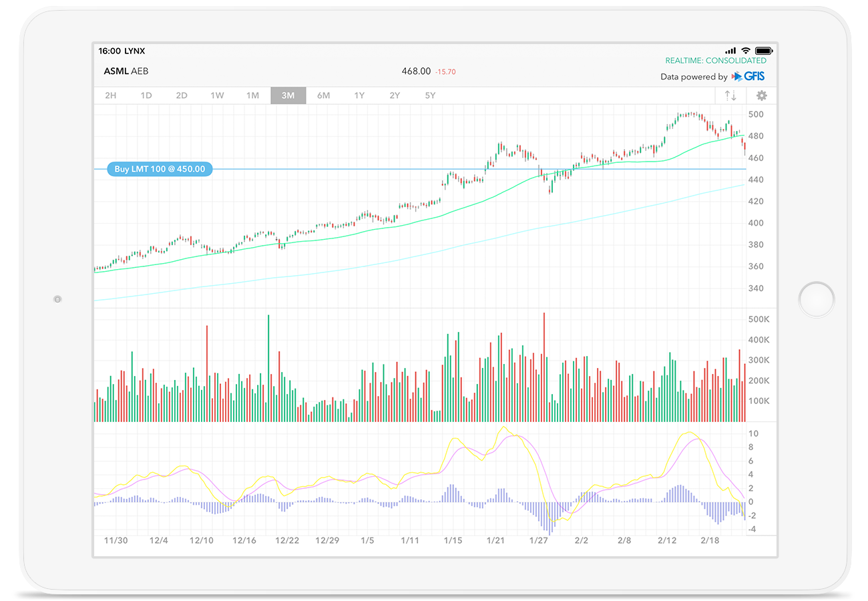Tap the GFIS data provider logo

(748, 77)
